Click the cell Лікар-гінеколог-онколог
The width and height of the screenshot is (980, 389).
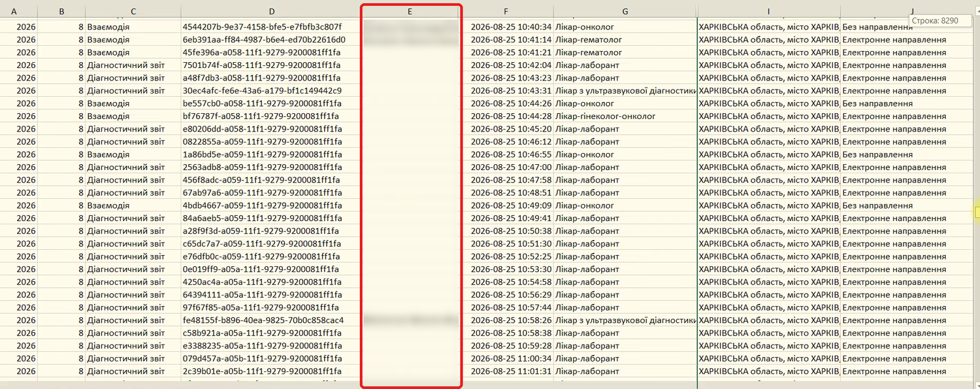pos(606,116)
